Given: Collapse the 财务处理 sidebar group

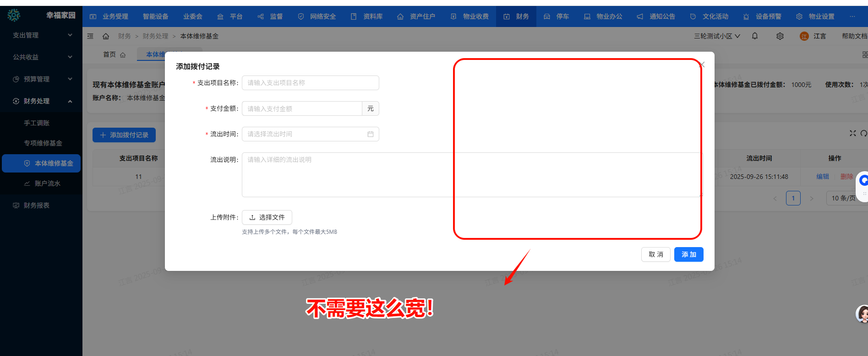Looking at the screenshot, I should click(41, 101).
